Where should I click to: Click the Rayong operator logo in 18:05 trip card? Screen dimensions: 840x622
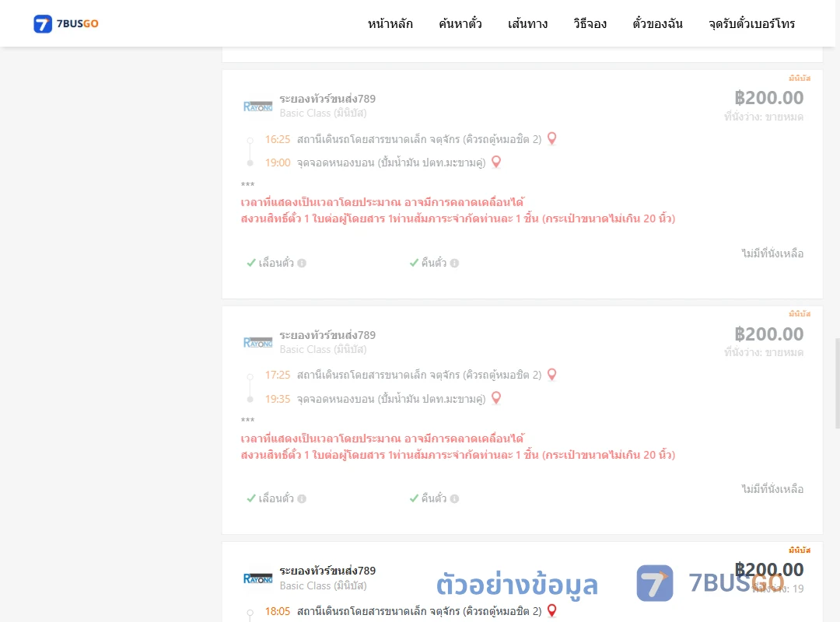click(x=257, y=578)
